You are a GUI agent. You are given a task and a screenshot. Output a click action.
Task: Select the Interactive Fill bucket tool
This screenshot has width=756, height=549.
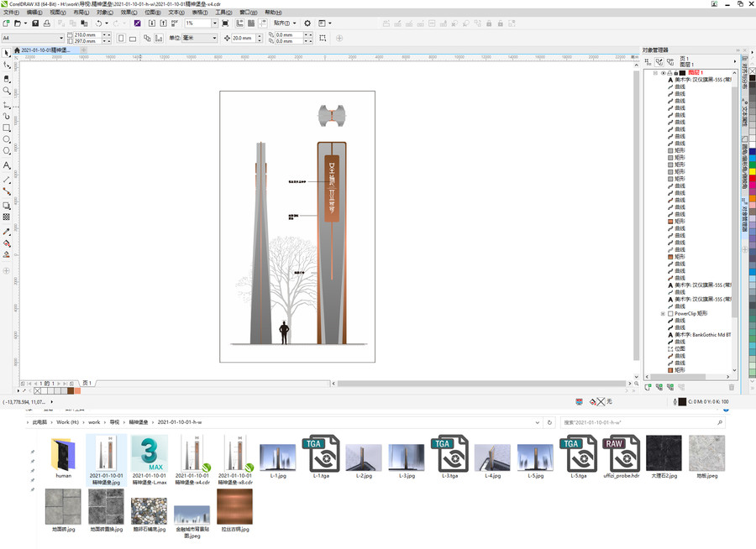[6, 243]
